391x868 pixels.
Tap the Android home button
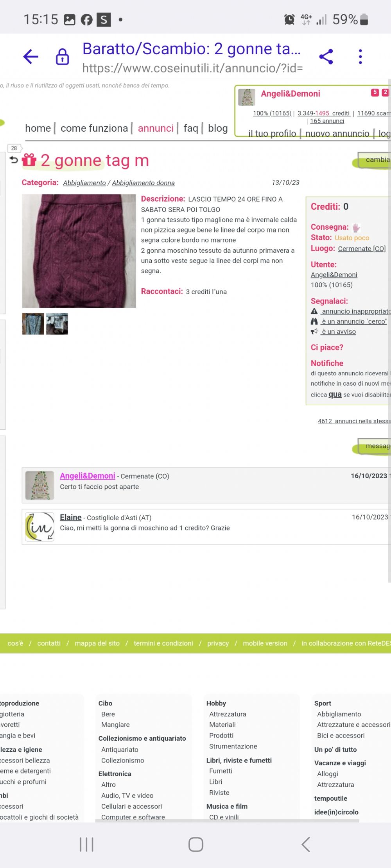pos(195,844)
